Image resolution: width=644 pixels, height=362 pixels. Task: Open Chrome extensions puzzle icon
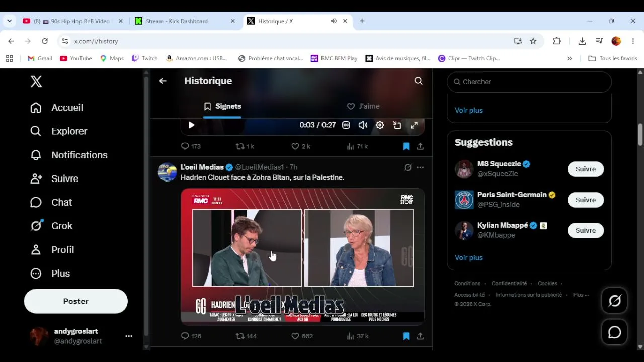pos(557,41)
